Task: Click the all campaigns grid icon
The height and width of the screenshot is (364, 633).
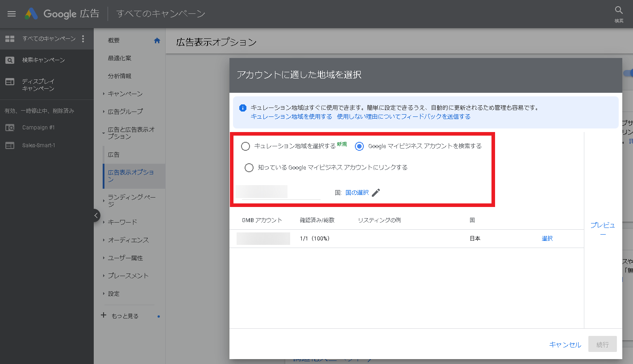Action: (x=10, y=39)
